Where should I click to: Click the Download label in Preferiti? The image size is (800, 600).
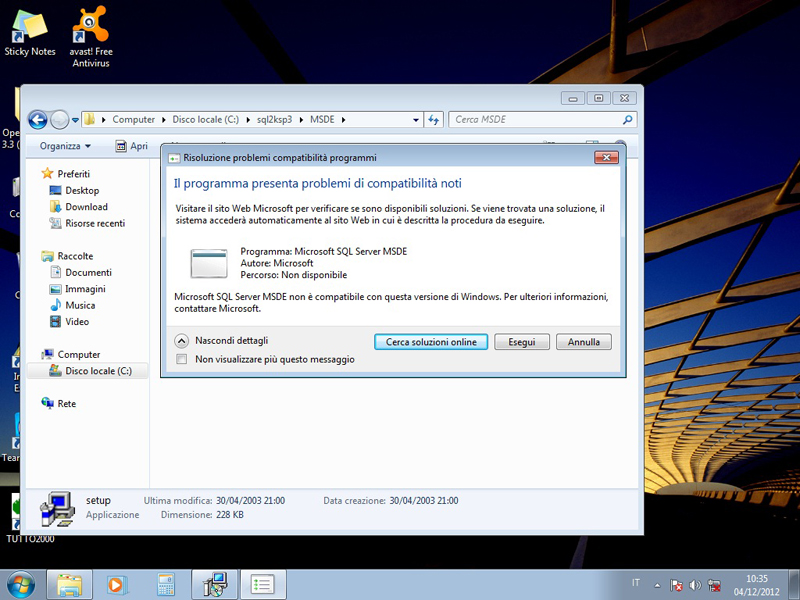tap(87, 207)
